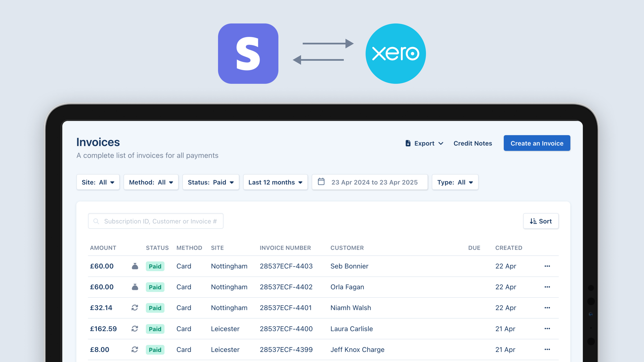Expand the Type: All filter
This screenshot has width=644, height=362.
point(455,182)
